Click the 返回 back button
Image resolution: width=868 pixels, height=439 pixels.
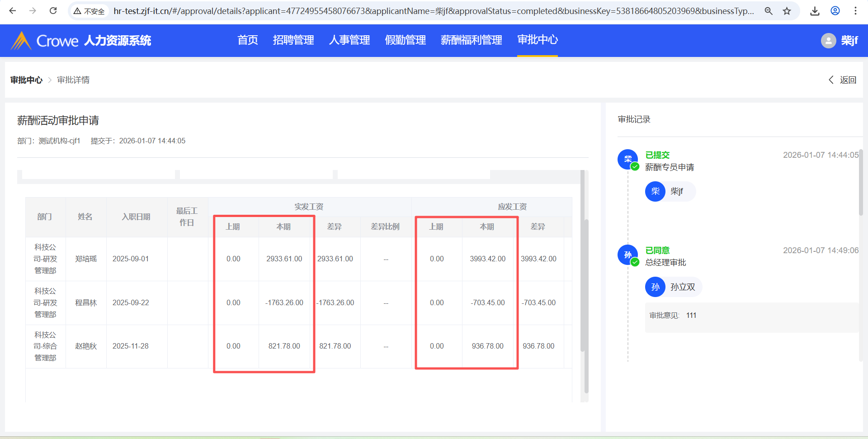[x=843, y=80]
